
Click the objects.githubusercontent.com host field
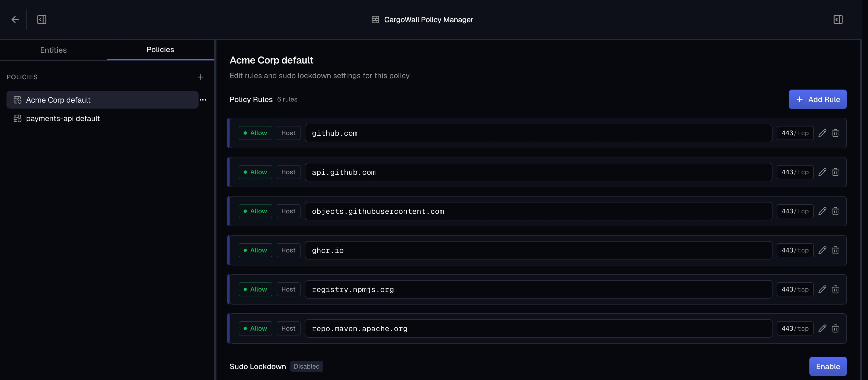pos(538,211)
